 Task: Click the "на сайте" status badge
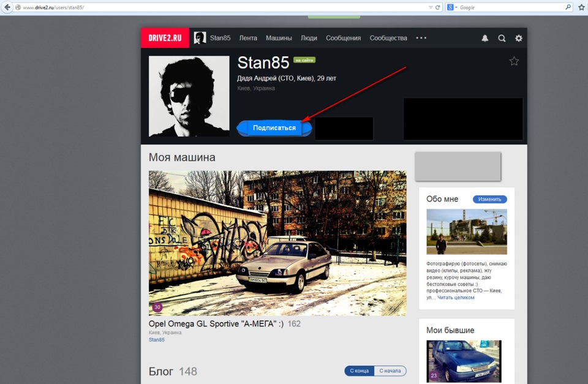(304, 60)
